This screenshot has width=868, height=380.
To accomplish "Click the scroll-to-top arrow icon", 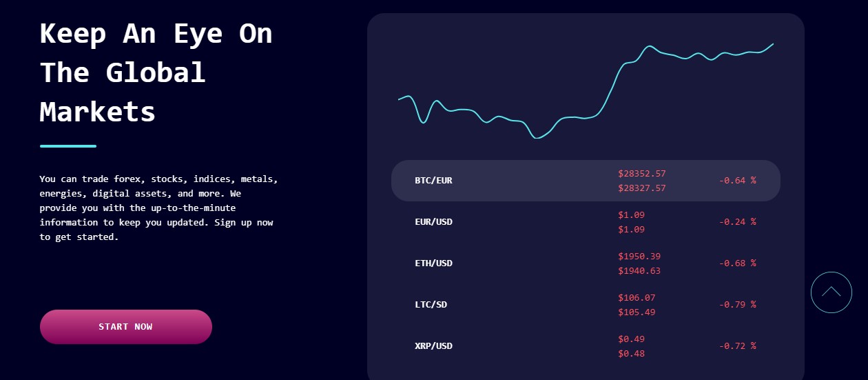I will click(831, 292).
